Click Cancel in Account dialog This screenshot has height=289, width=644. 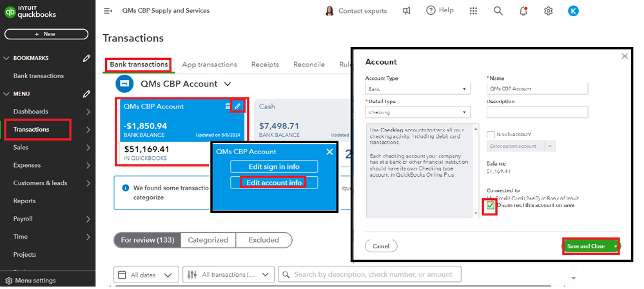[381, 246]
